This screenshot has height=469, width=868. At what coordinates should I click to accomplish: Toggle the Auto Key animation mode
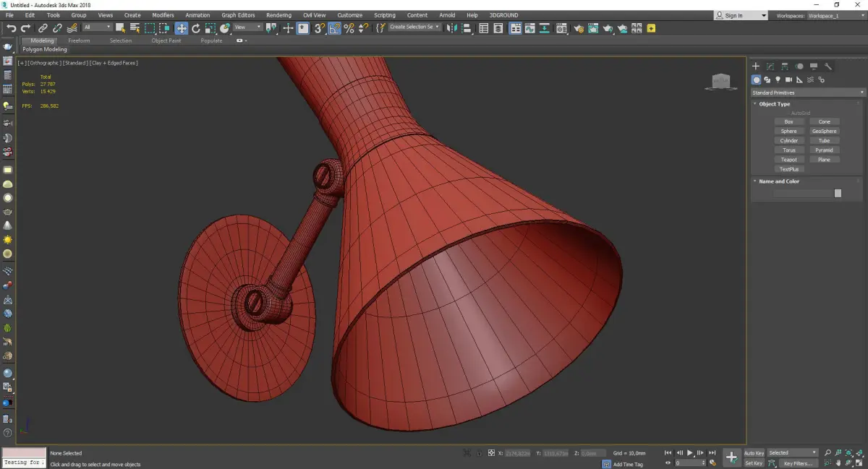tap(754, 453)
